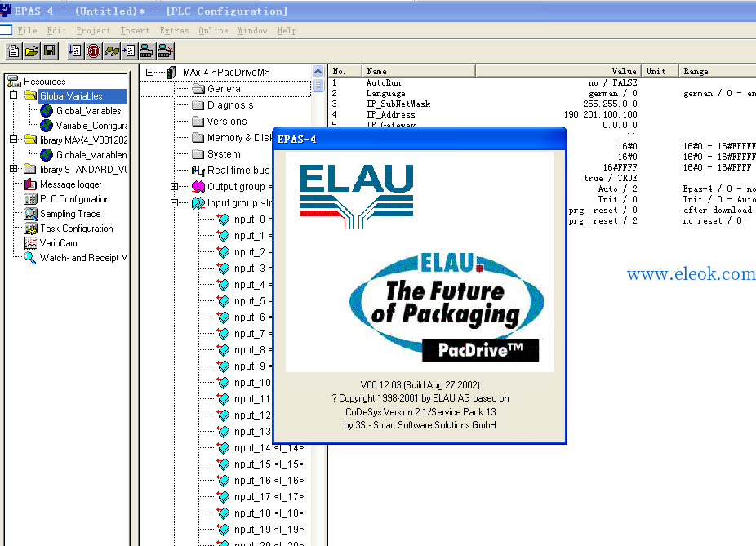Stop the program with red ST icon
The height and width of the screenshot is (546, 756).
(94, 51)
